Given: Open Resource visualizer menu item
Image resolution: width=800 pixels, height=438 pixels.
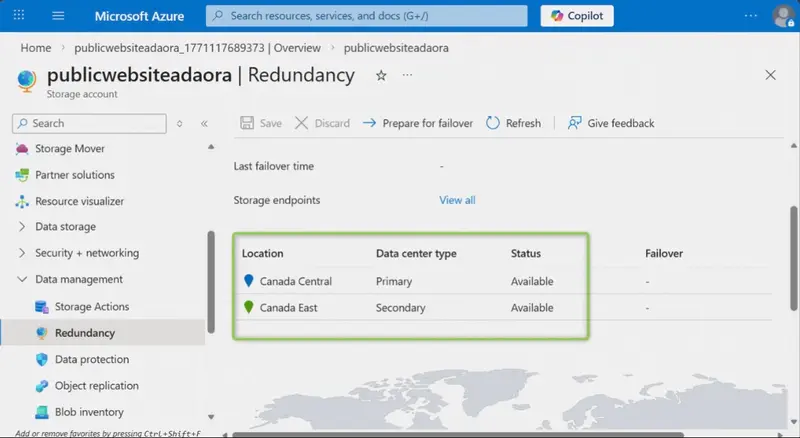Looking at the screenshot, I should pyautogui.click(x=79, y=201).
